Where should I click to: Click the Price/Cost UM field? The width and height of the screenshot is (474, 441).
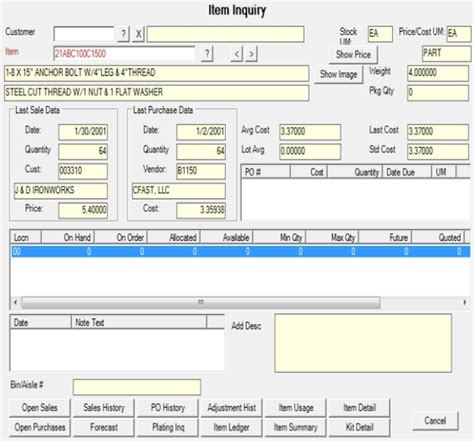click(x=459, y=34)
